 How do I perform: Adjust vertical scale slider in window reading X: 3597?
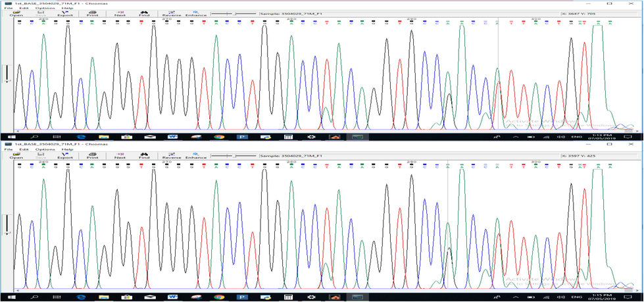tap(6, 225)
